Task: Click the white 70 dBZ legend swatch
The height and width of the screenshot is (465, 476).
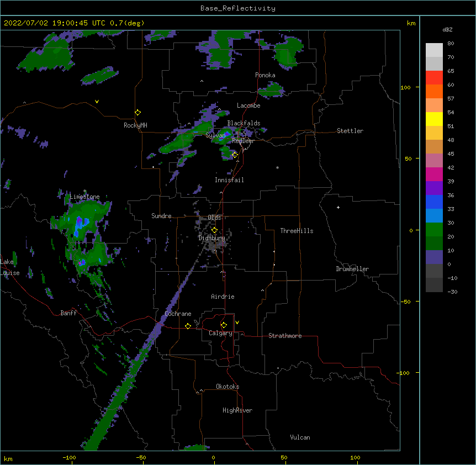Action: point(434,50)
